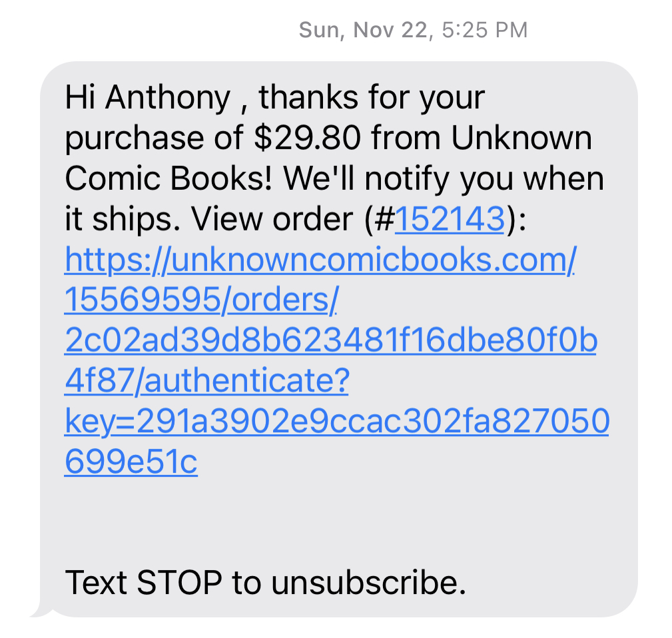Image resolution: width=672 pixels, height=638 pixels.
Task: Click the 4f87/authenticate? part of the link
Action: pos(207,380)
